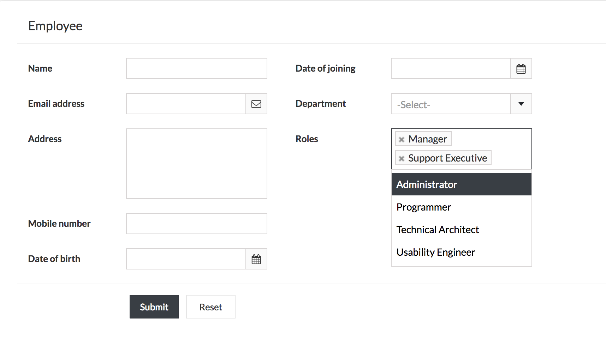The image size is (606, 364).
Task: Open the Date of joining calendar picker
Action: tap(521, 68)
